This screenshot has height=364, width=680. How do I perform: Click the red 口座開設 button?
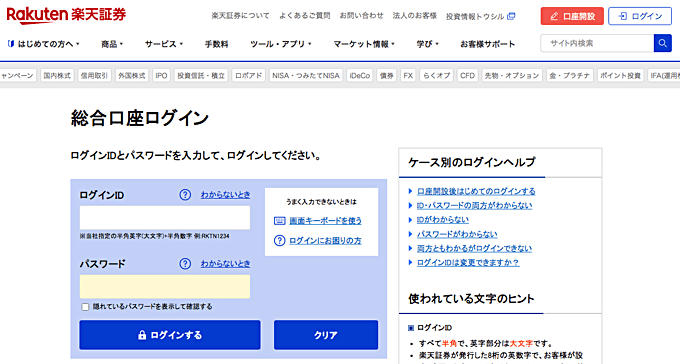[x=572, y=16]
